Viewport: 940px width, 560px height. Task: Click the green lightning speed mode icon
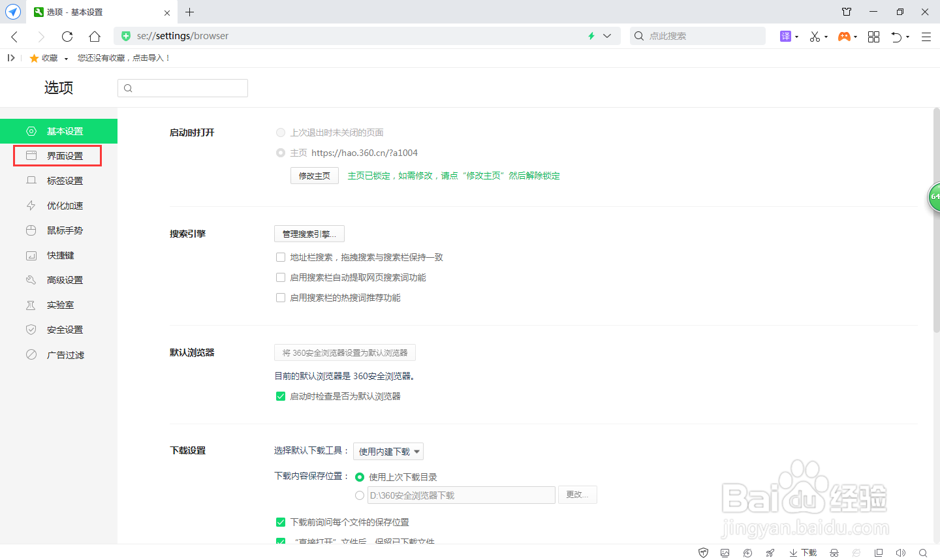tap(591, 36)
